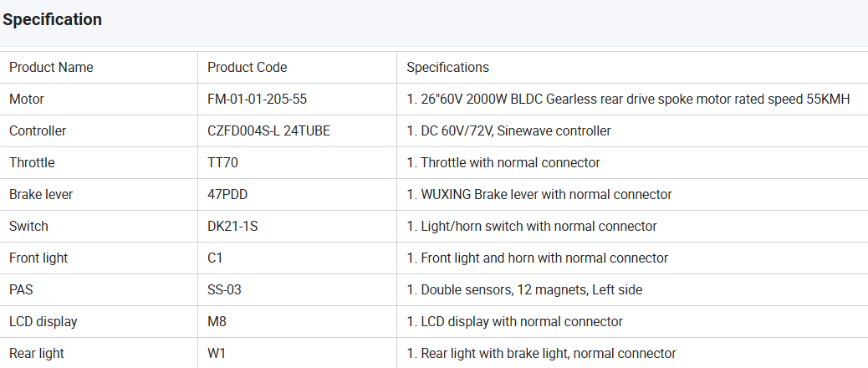This screenshot has width=868, height=368.
Task: Select brake lever code 47PDD
Action: click(x=227, y=195)
